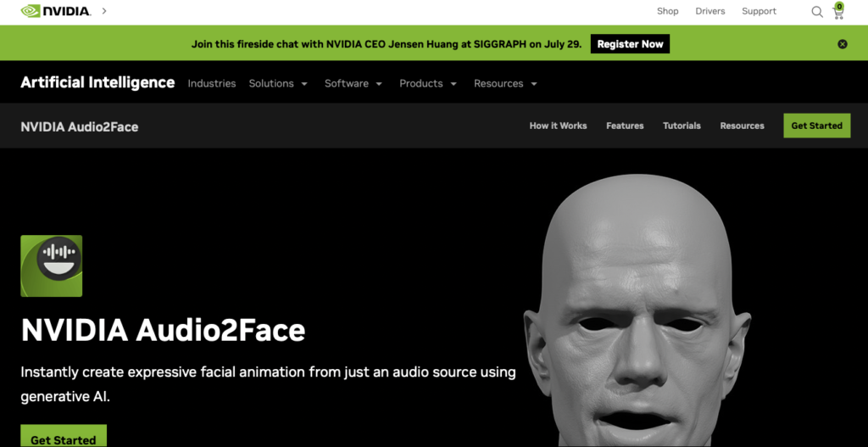Jump to How it Works section

tap(558, 126)
